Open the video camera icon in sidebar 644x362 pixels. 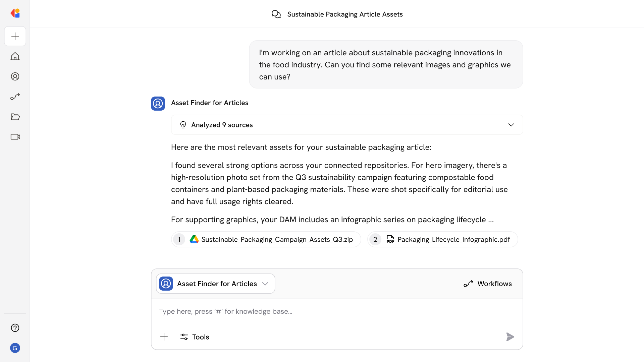[15, 137]
